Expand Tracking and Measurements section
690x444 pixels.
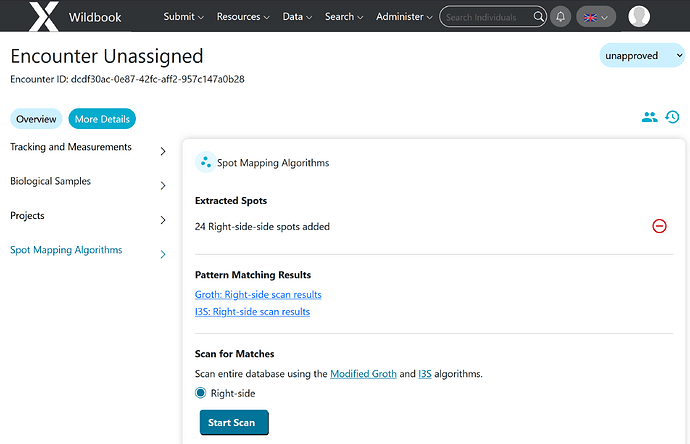[x=88, y=151]
